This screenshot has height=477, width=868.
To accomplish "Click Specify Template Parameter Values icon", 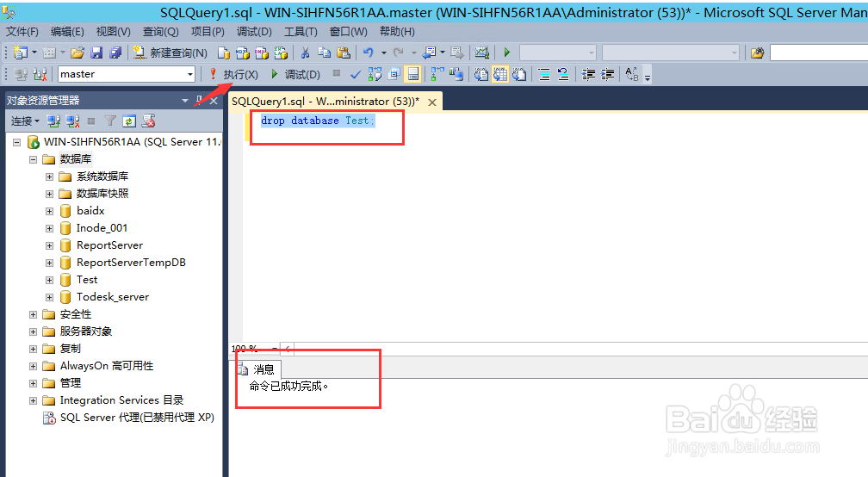I will pos(632,74).
